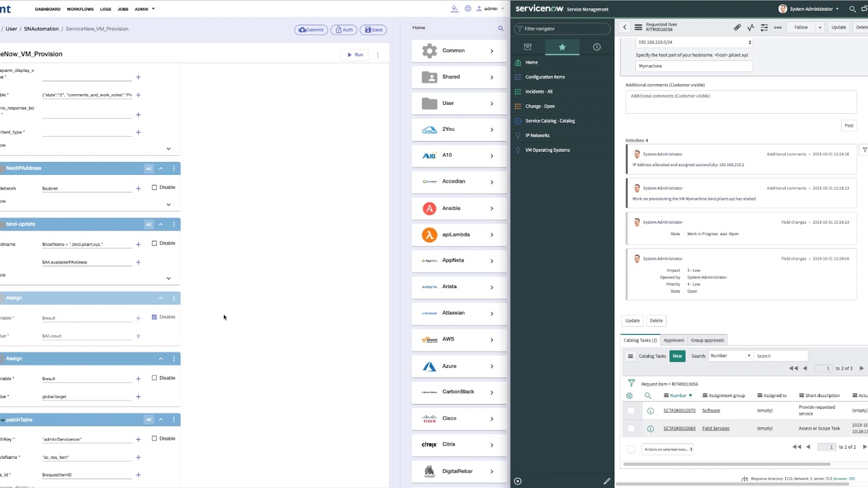The image size is (868, 488).
Task: Toggle Disable checkbox on patchTable block
Action: (x=155, y=439)
